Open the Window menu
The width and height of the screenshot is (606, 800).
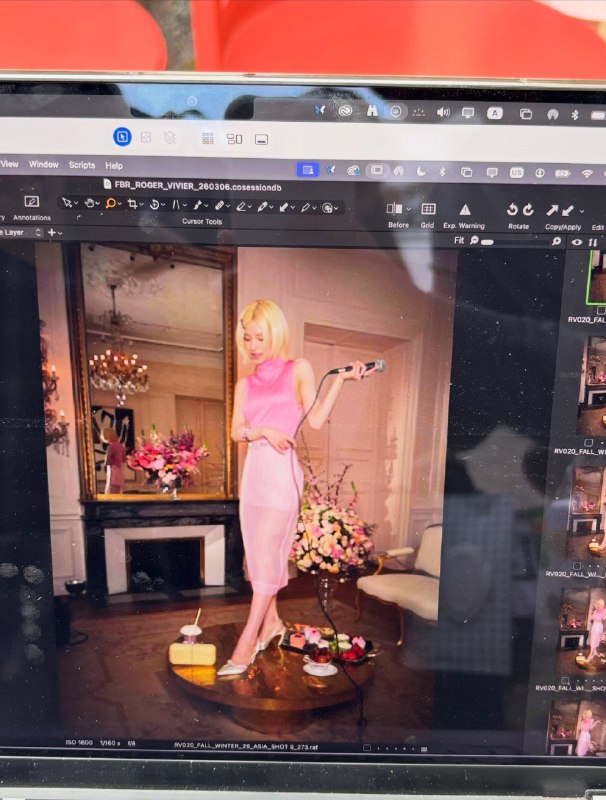coord(44,164)
